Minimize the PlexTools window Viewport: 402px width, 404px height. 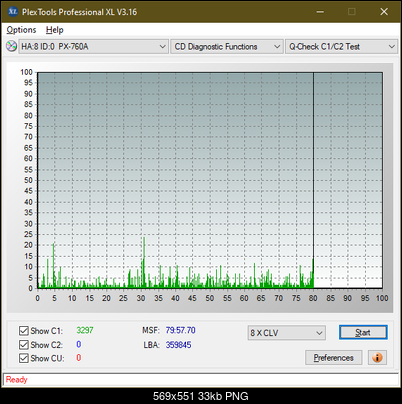coord(320,12)
